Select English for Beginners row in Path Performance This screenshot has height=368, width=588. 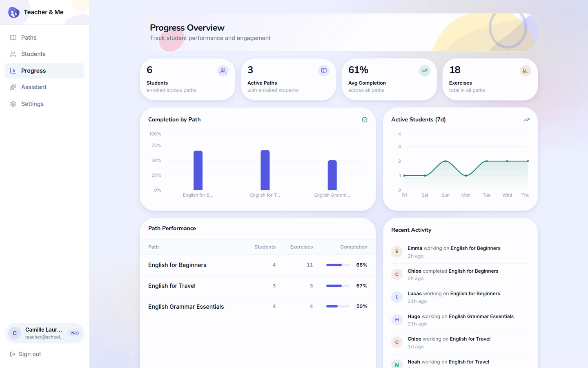(258, 265)
